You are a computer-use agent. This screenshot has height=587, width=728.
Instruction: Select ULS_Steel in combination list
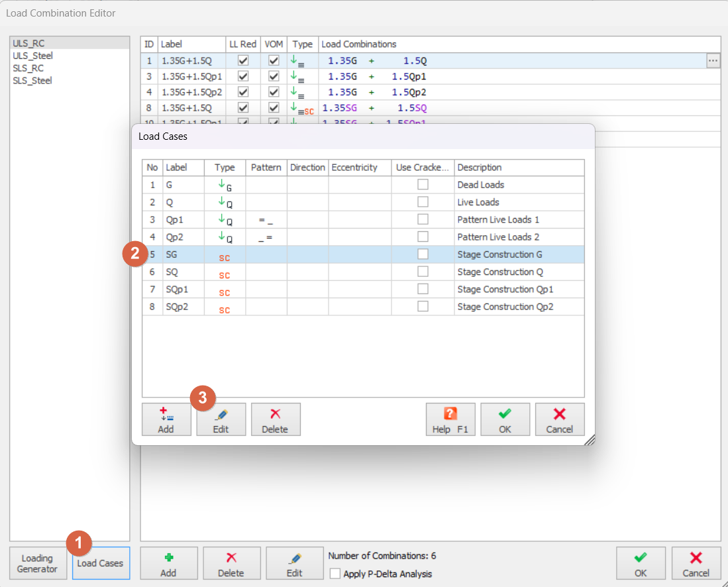click(x=33, y=56)
